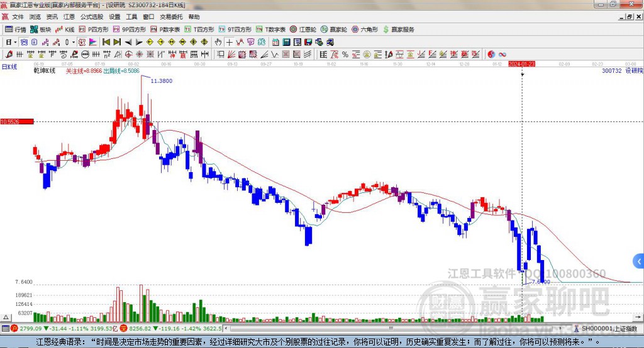This screenshot has width=644, height=348.
Task: Open the P数字表 tool
Action: tap(165, 30)
